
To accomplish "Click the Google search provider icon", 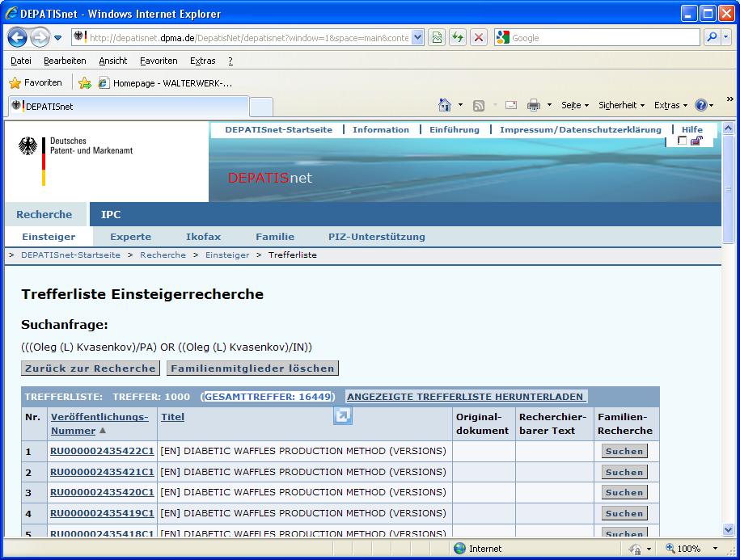I will [x=503, y=38].
